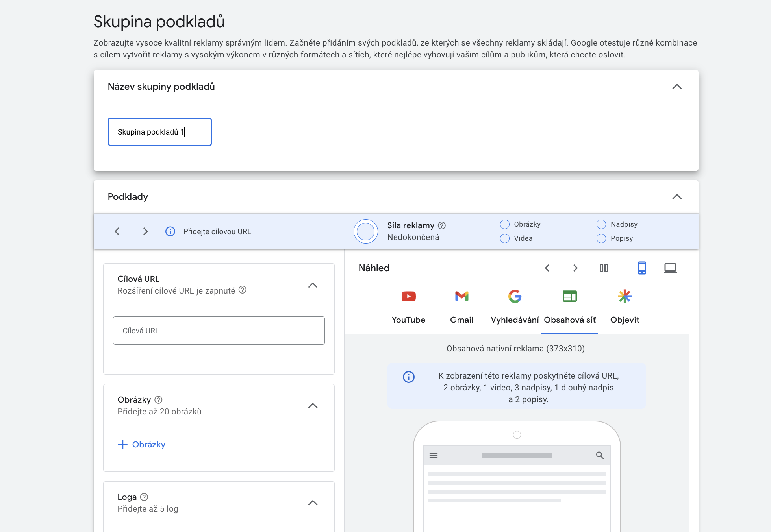This screenshot has height=532, width=771.
Task: Switch preview to desktop laptop icon
Action: click(670, 268)
